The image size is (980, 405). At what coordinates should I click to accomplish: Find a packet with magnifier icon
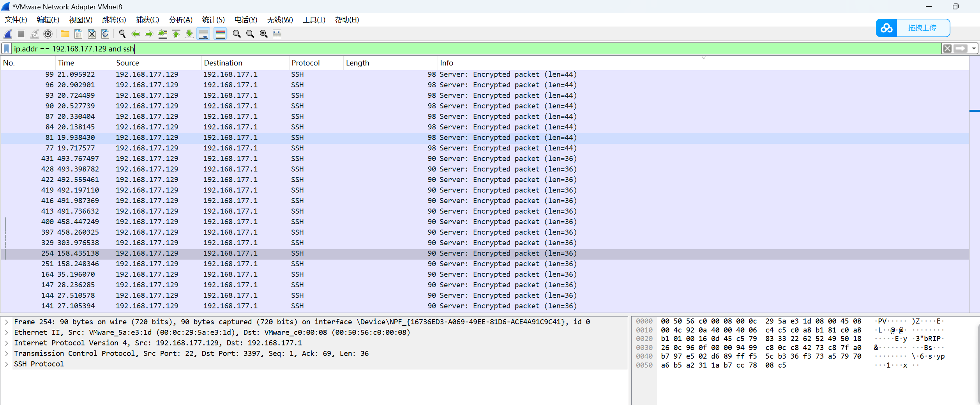click(122, 34)
